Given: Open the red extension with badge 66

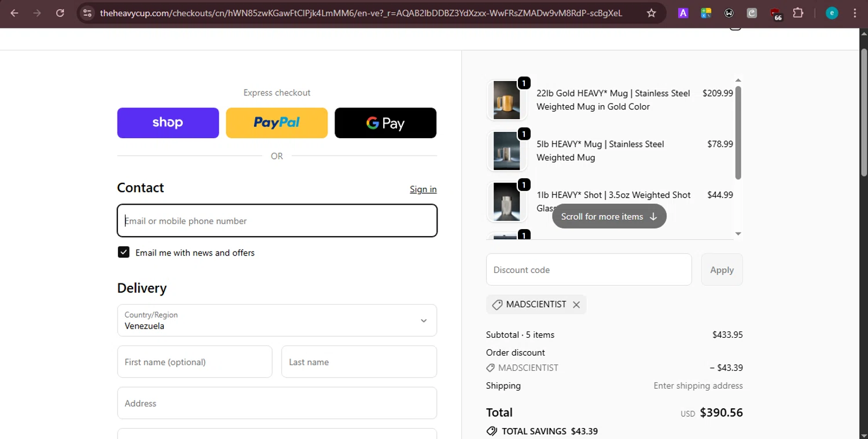Looking at the screenshot, I should 776,14.
